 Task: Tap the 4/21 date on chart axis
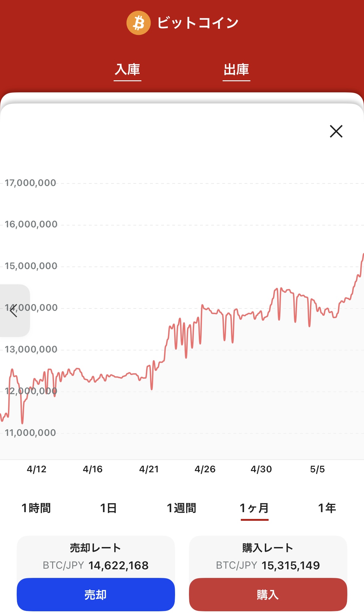tap(149, 469)
